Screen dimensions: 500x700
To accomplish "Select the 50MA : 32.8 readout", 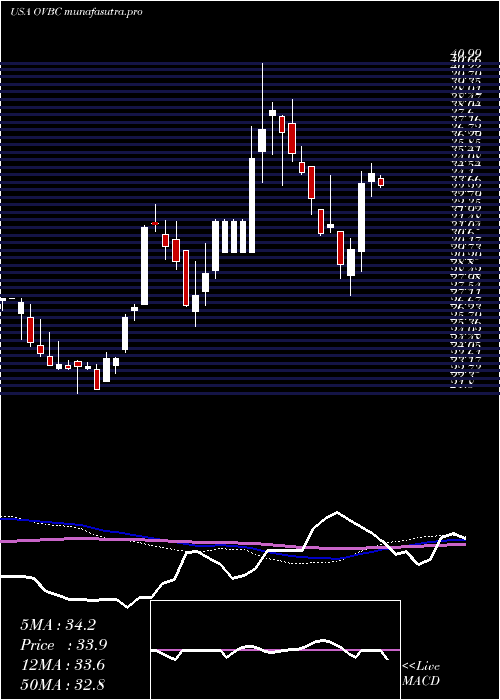I will click(x=62, y=685).
